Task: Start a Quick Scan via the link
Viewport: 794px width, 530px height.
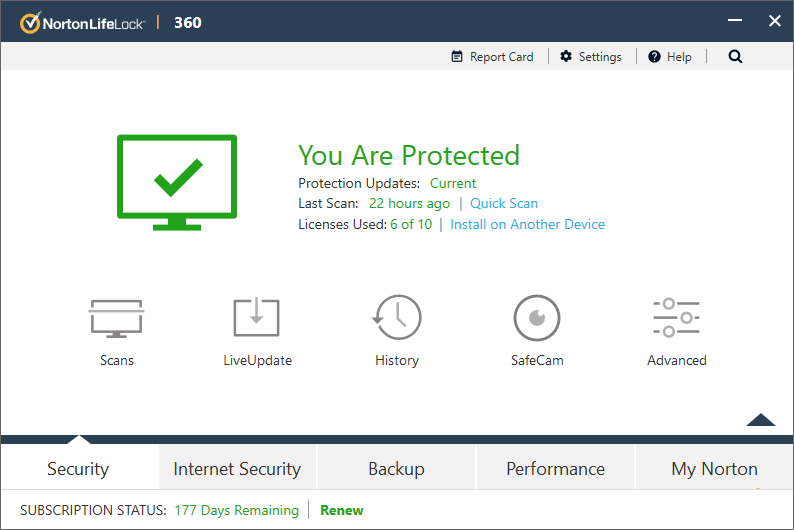Action: click(x=504, y=204)
